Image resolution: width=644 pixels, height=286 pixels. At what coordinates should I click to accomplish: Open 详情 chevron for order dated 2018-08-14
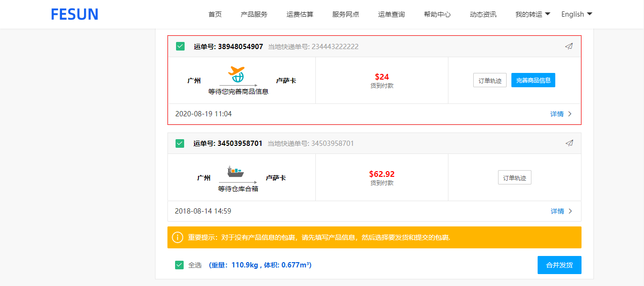tap(570, 211)
